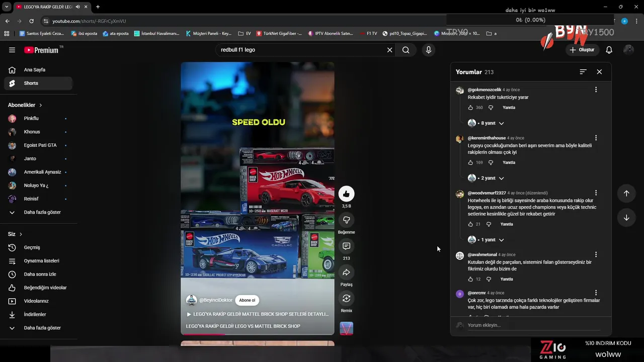Screen dimensions: 644x362
Task: Open İndirilenler
Action: click(x=38, y=314)
